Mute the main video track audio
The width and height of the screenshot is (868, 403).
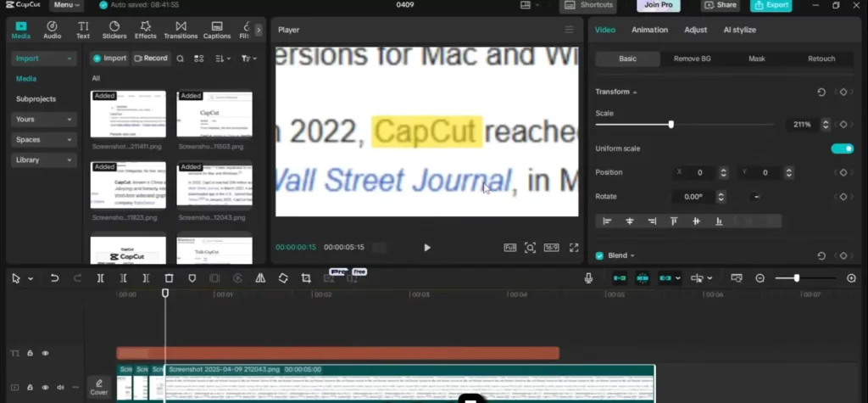coord(60,388)
